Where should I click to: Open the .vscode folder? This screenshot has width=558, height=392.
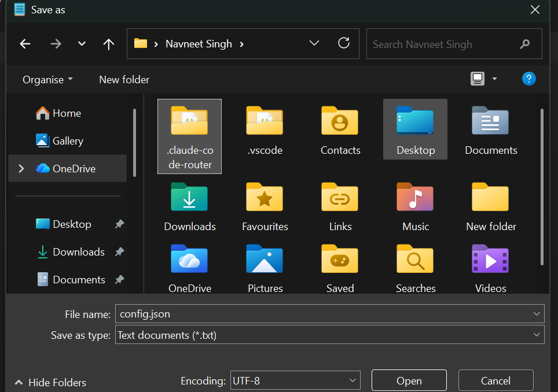tap(265, 130)
